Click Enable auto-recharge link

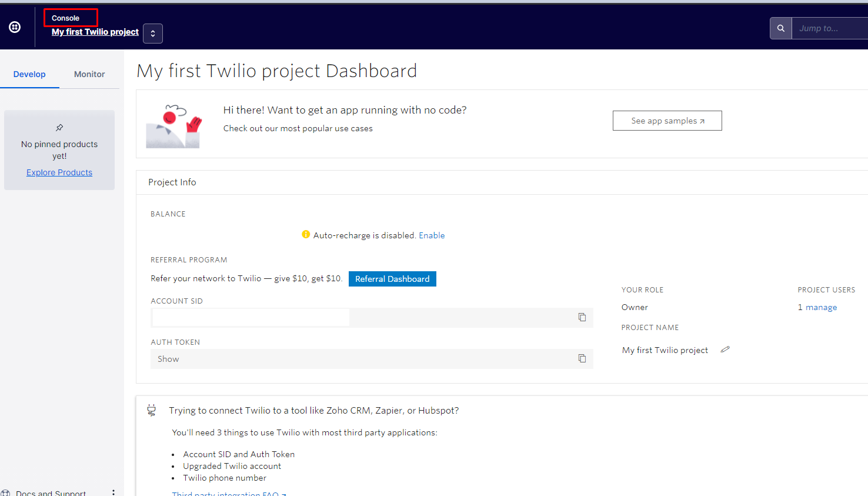pos(432,235)
